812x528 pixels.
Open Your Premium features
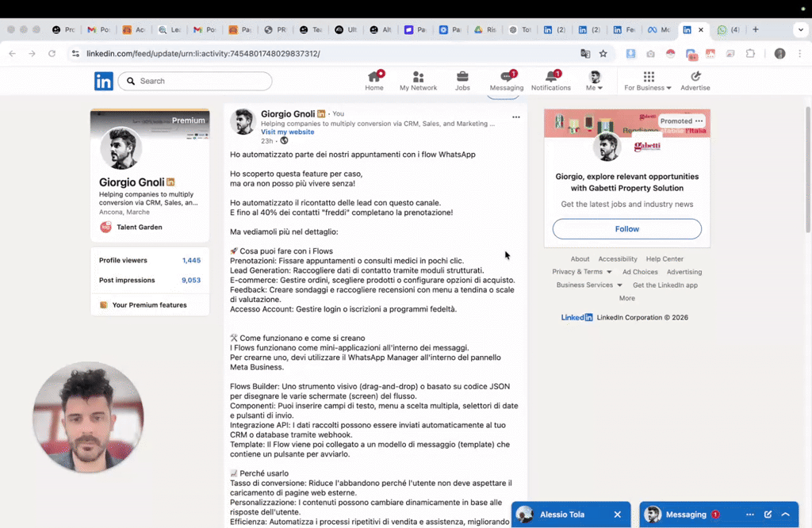(x=150, y=305)
